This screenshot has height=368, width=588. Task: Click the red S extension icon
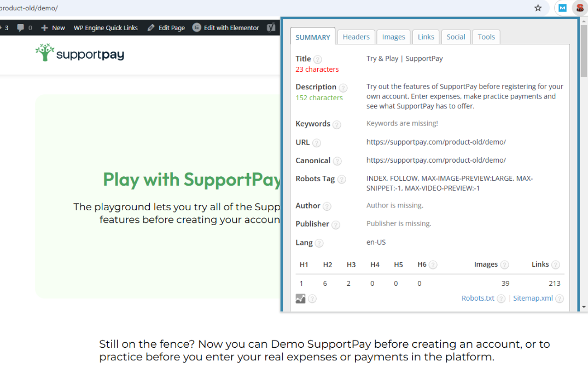pyautogui.click(x=579, y=8)
